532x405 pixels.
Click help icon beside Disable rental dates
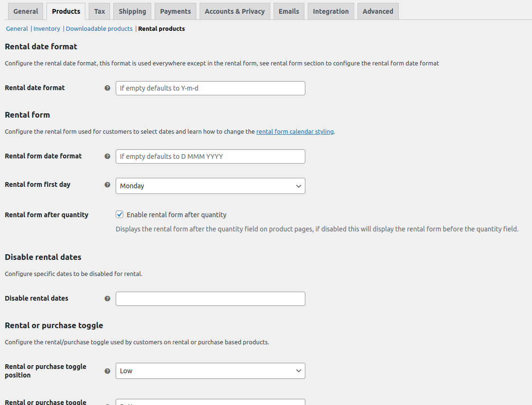click(x=107, y=298)
